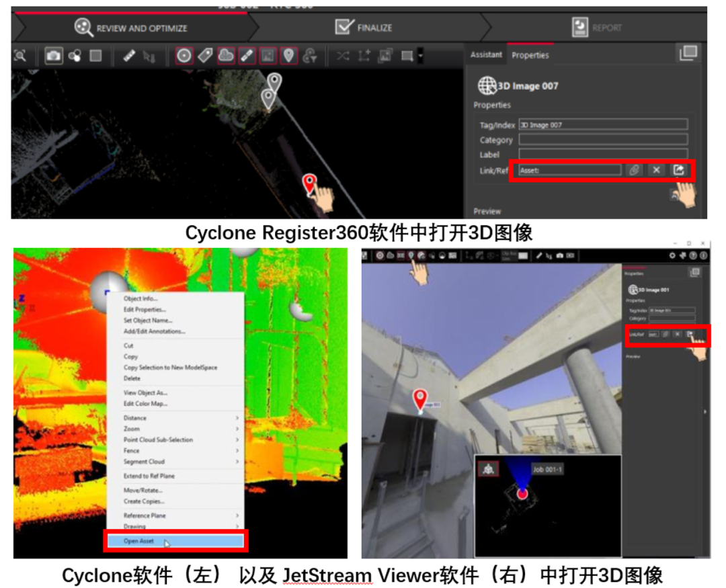
Task: Click the Link/Ref Asset field in Register360
Action: click(569, 170)
